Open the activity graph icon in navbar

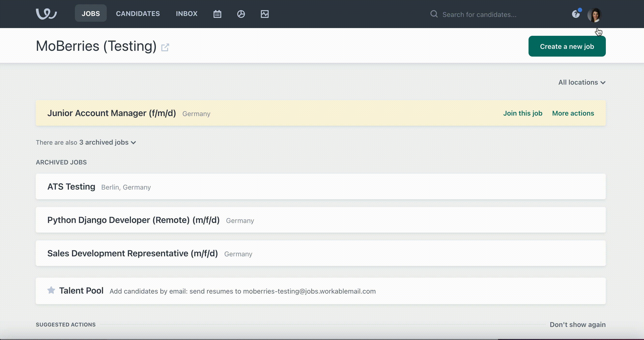[265, 14]
